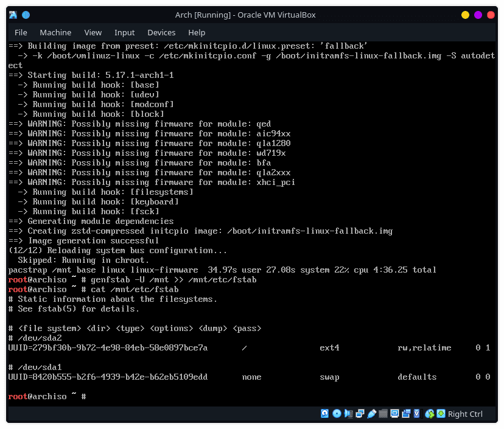Click the VirtualBox window app icon
504x429 pixels.
[13, 15]
